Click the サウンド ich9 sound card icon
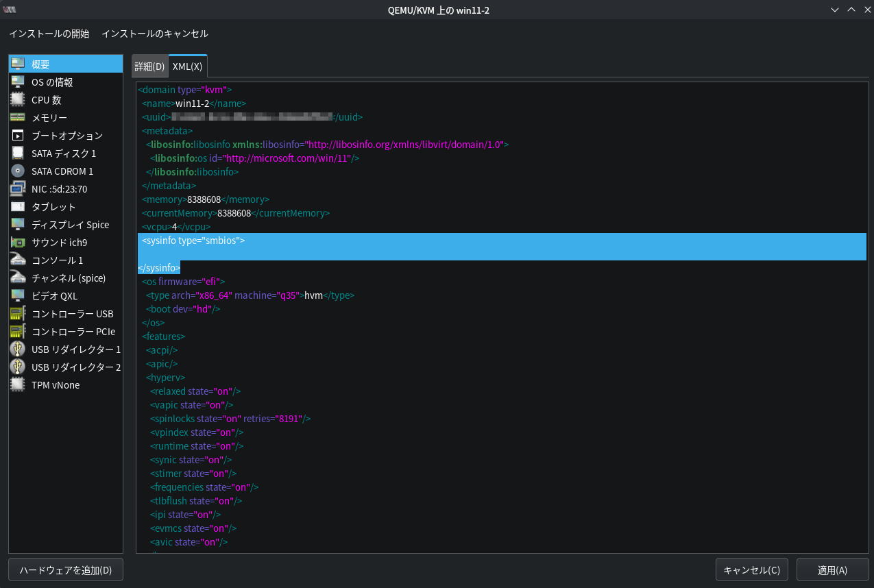874x588 pixels. 18,243
